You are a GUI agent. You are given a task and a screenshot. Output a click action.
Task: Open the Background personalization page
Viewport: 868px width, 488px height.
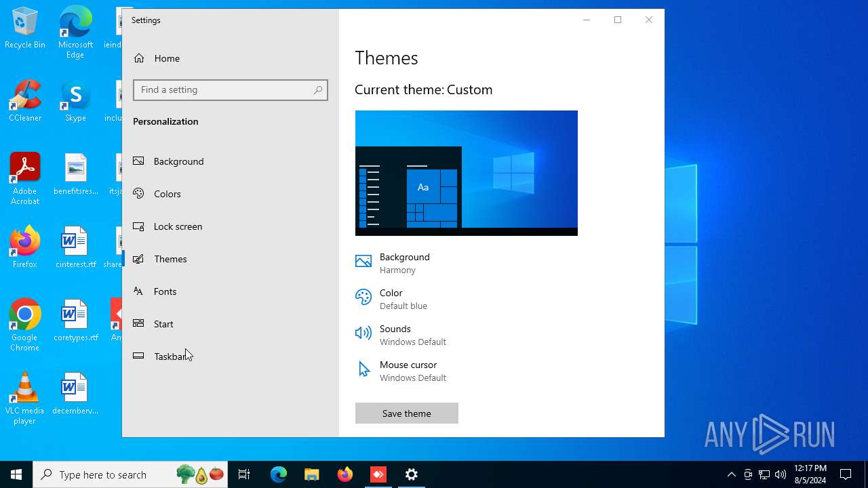coord(231,161)
